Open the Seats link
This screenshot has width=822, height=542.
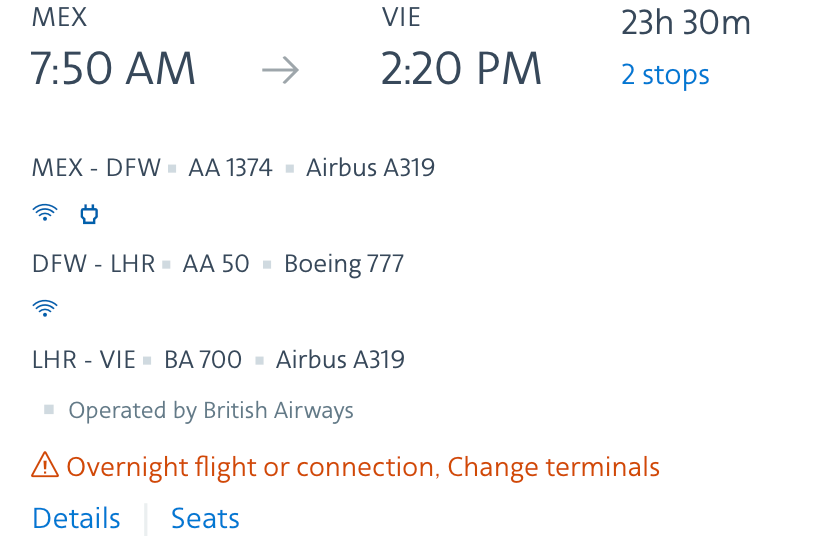point(206,518)
